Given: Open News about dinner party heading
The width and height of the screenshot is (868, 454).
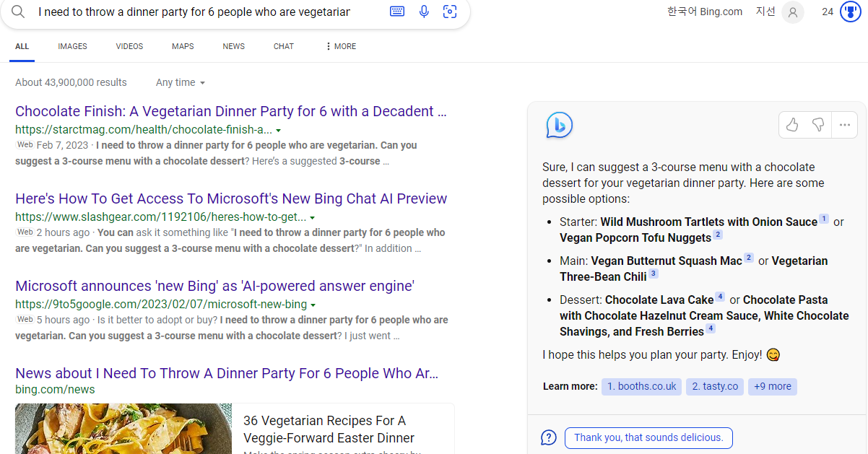Looking at the screenshot, I should click(227, 373).
